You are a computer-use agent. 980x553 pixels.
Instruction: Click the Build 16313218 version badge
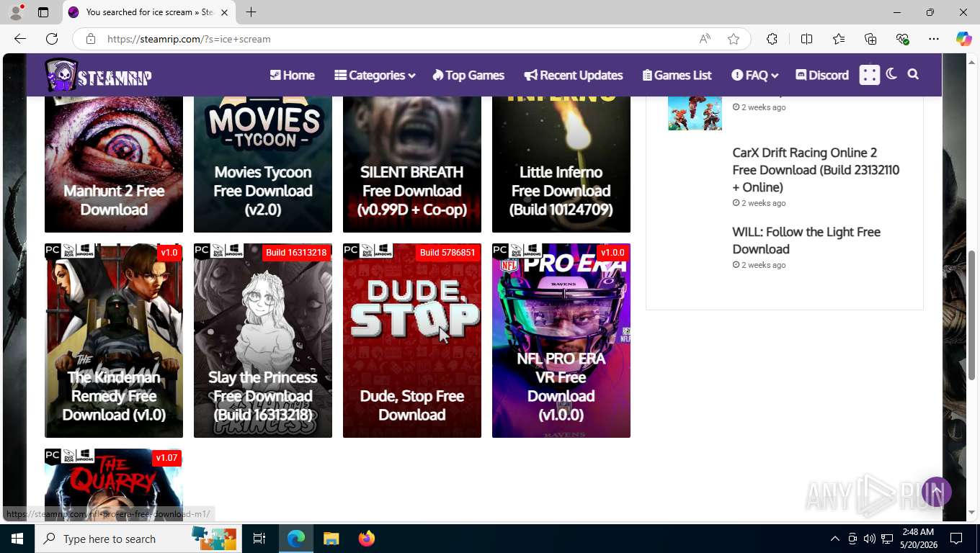tap(295, 253)
